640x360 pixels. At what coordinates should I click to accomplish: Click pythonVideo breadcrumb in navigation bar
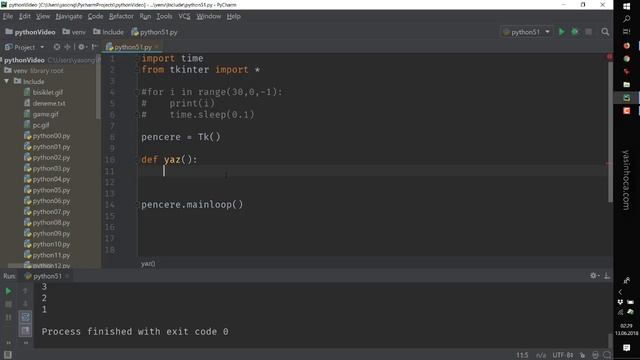[x=30, y=32]
